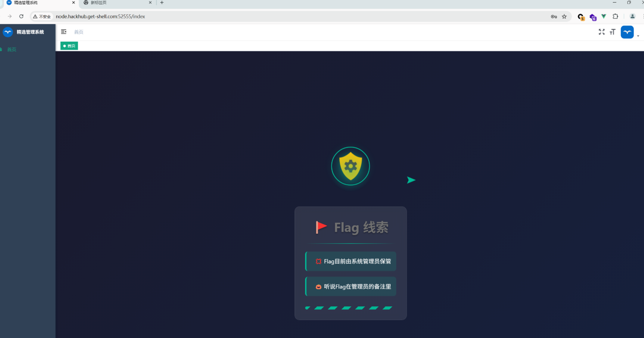Click the Vue devtools extension icon
644x338 pixels.
tap(604, 17)
